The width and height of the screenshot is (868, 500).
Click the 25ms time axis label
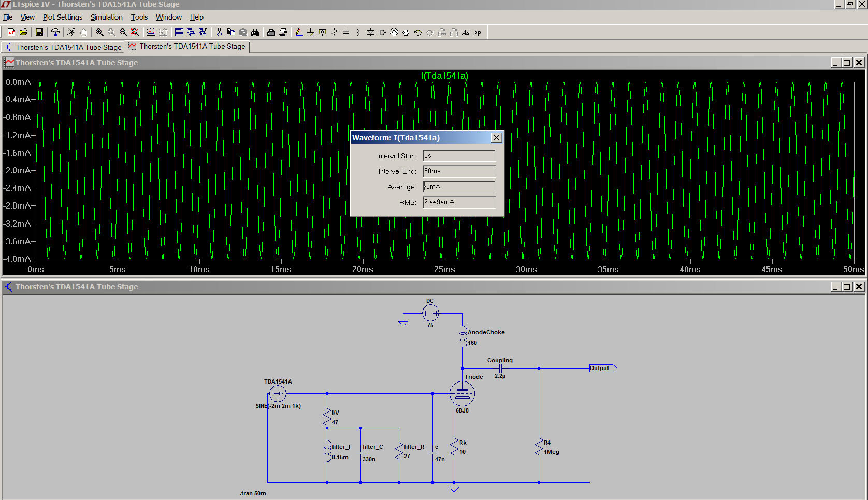pyautogui.click(x=444, y=269)
